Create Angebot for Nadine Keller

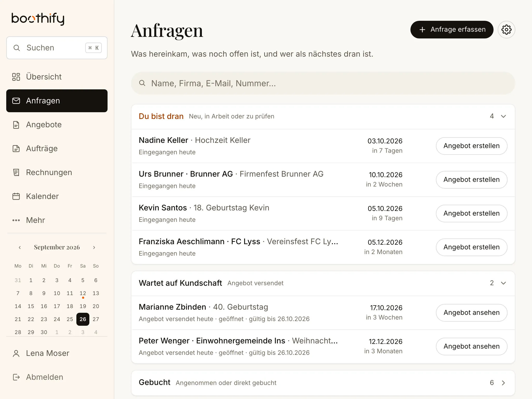(471, 146)
